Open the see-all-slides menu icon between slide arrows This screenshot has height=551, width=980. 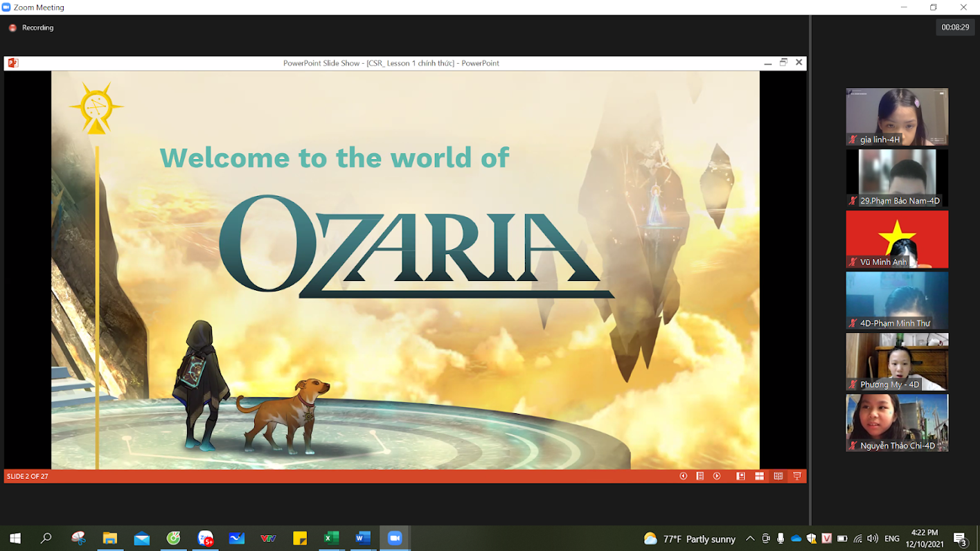coord(700,476)
